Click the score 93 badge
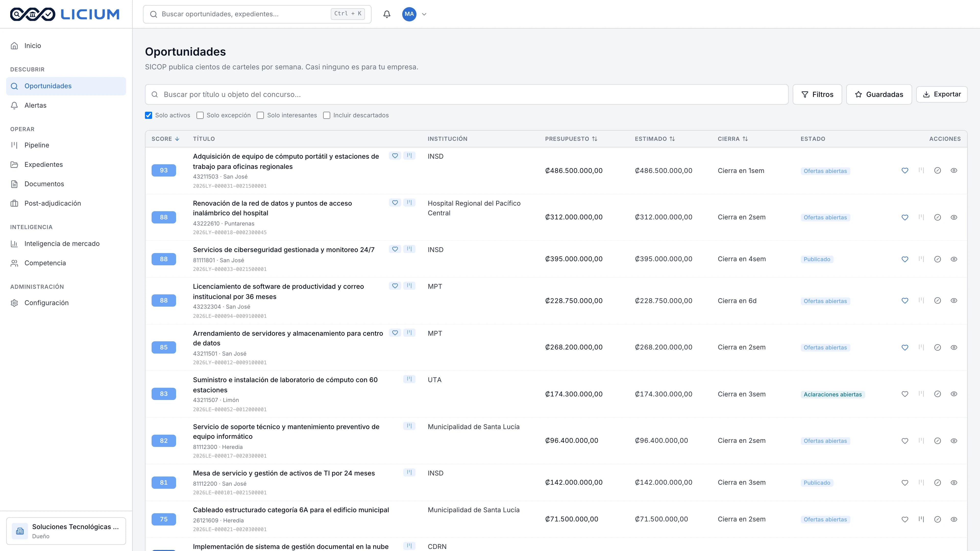980x551 pixels. [x=164, y=170]
